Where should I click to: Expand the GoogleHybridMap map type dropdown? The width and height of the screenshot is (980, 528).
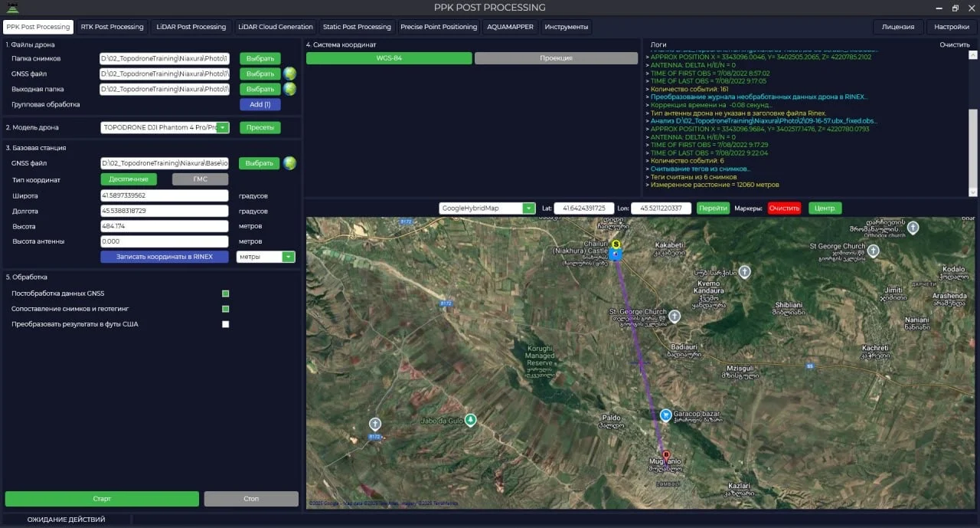(x=528, y=208)
